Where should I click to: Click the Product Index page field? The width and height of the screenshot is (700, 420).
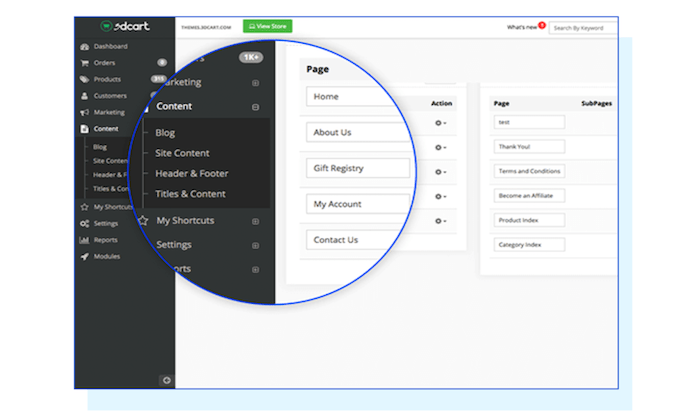tap(529, 220)
